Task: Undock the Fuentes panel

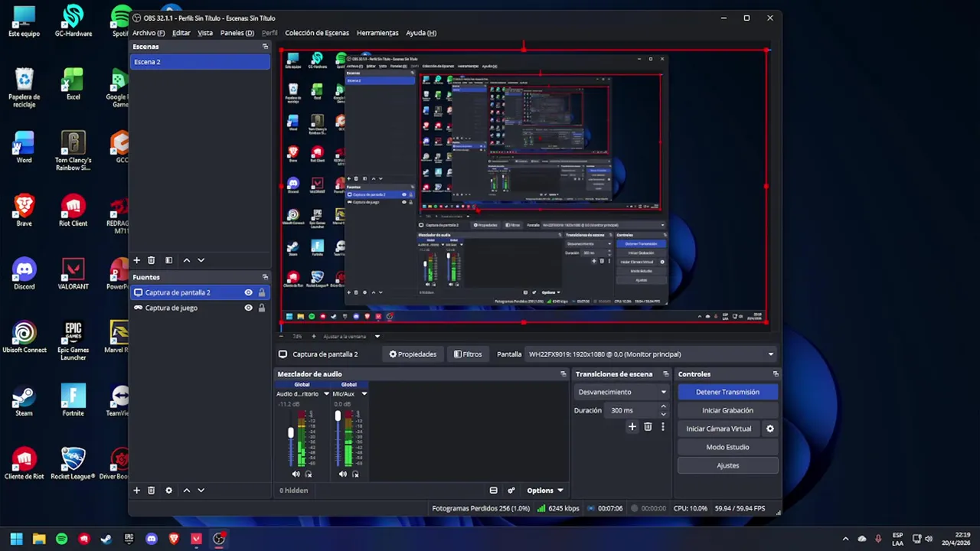Action: coord(265,277)
